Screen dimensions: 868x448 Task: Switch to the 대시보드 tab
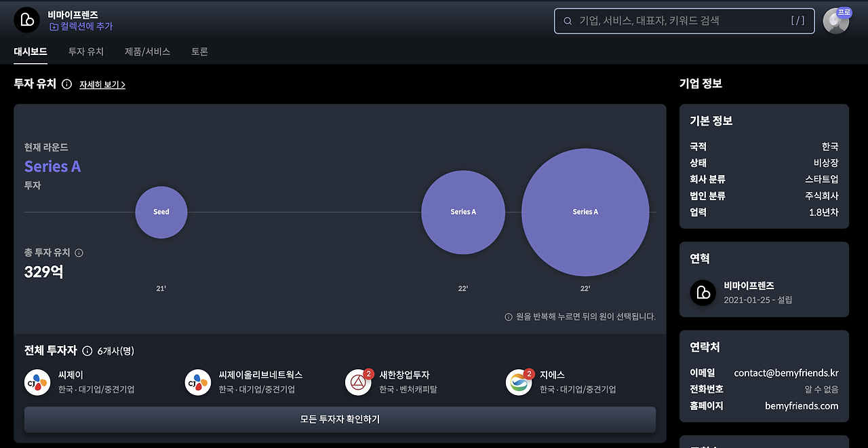tap(31, 52)
